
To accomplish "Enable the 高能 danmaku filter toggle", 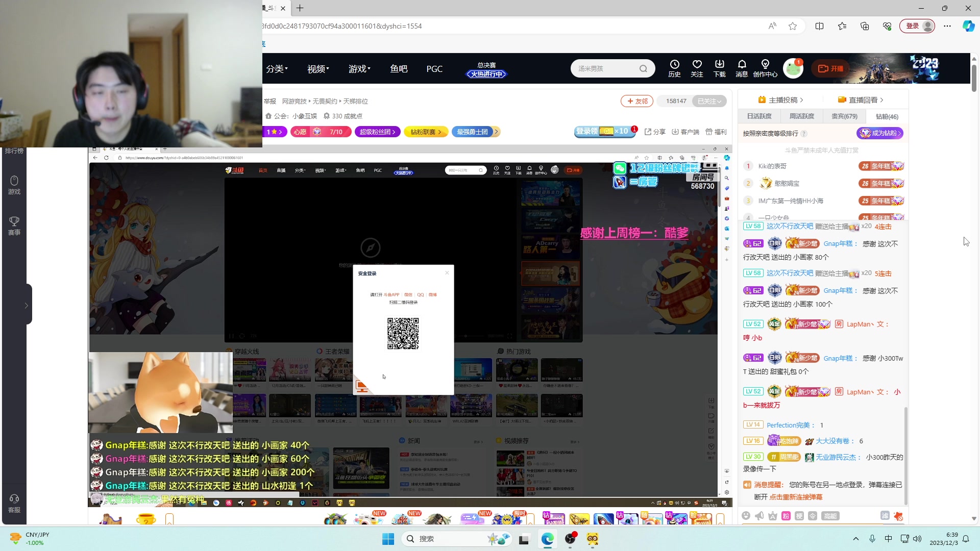I will 830,516.
